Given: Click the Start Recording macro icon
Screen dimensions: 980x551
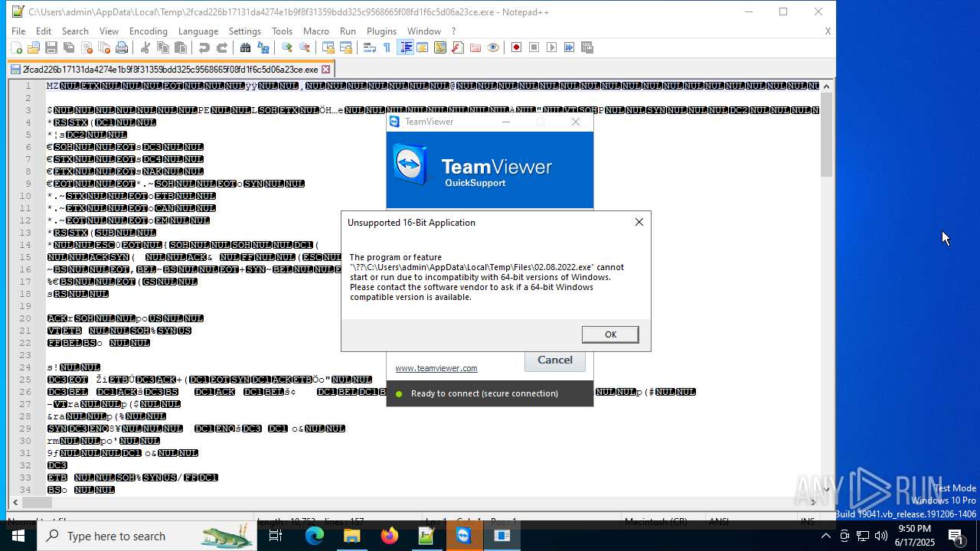Looking at the screenshot, I should pyautogui.click(x=516, y=47).
